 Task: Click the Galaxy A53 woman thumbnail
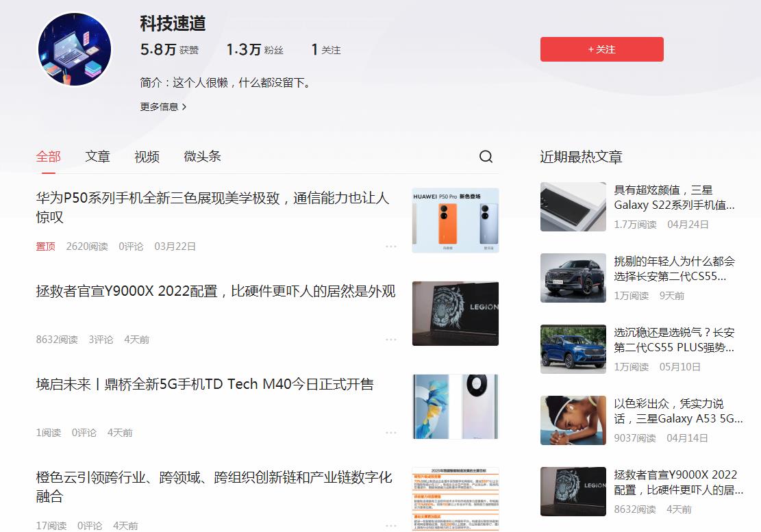pyautogui.click(x=573, y=420)
